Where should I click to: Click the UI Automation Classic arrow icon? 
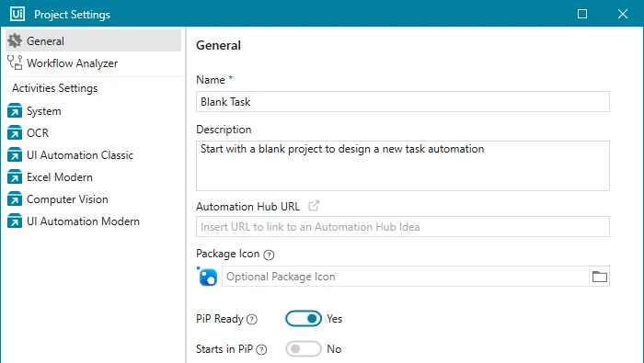(x=15, y=155)
